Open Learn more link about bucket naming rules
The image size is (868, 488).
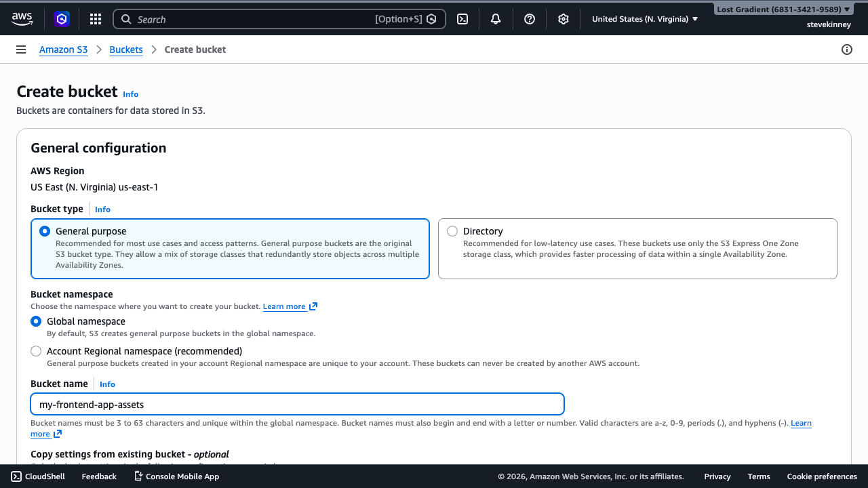[801, 423]
